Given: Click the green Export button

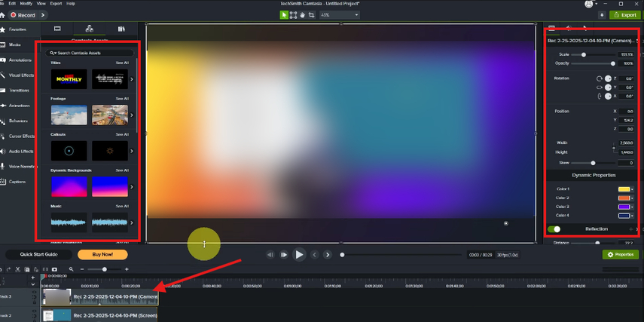Looking at the screenshot, I should 624,15.
